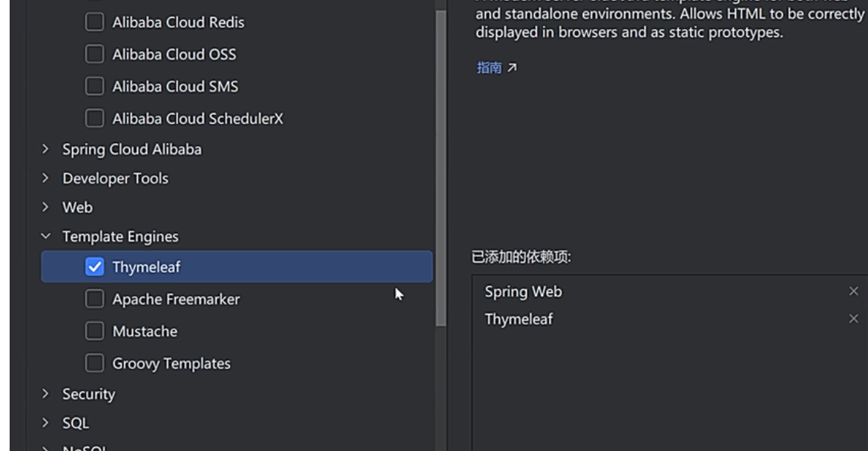The height and width of the screenshot is (451, 868).
Task: Click the 已添加的依赖项 heading
Action: click(521, 257)
